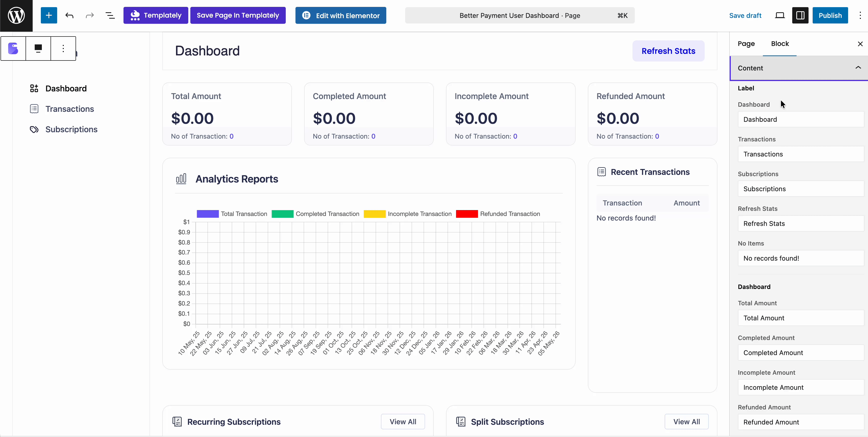
Task: Edit the Refresh Stats label field
Action: point(801,224)
